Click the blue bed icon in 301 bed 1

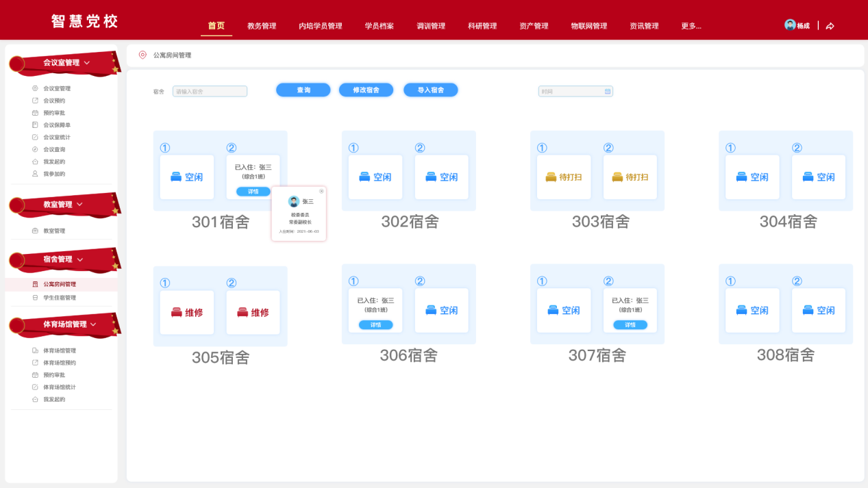[x=176, y=177]
